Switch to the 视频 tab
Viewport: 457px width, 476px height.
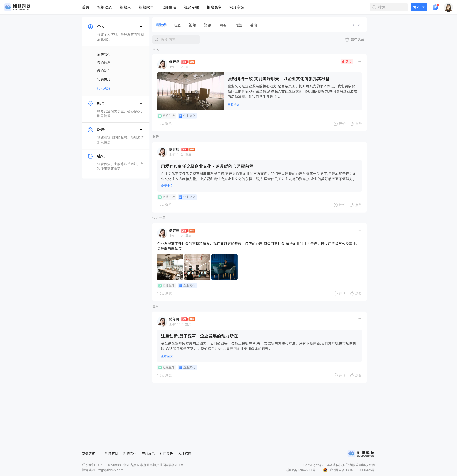tap(192, 25)
